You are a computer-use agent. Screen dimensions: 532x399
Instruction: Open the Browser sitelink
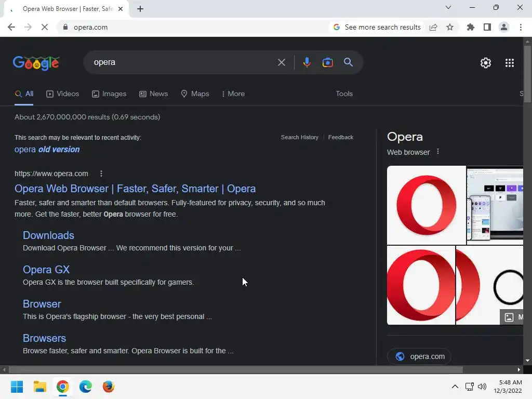[x=42, y=304]
